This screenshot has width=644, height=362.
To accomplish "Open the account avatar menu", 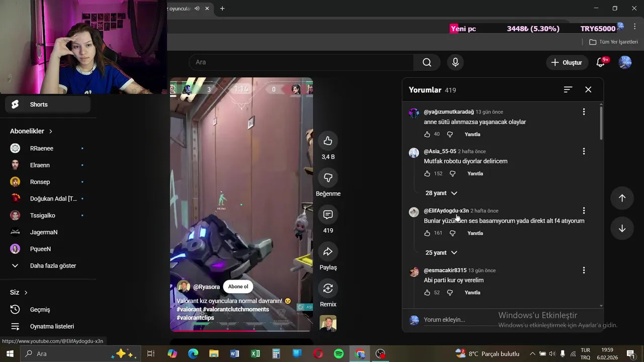I will tap(625, 62).
